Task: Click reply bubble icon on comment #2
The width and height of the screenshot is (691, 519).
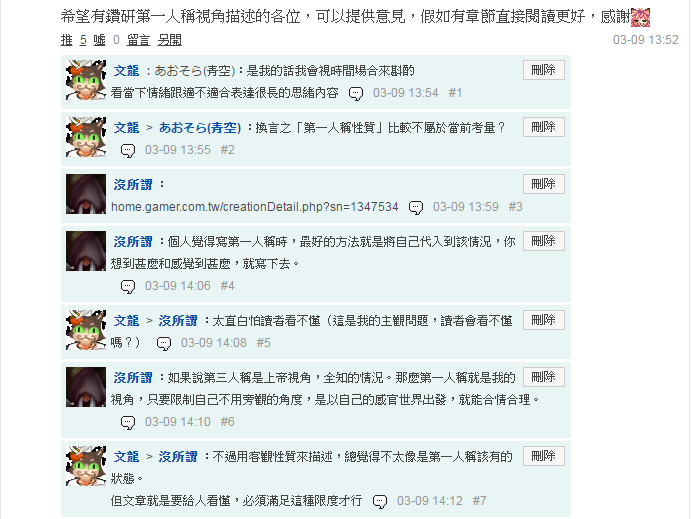Action: coord(128,151)
